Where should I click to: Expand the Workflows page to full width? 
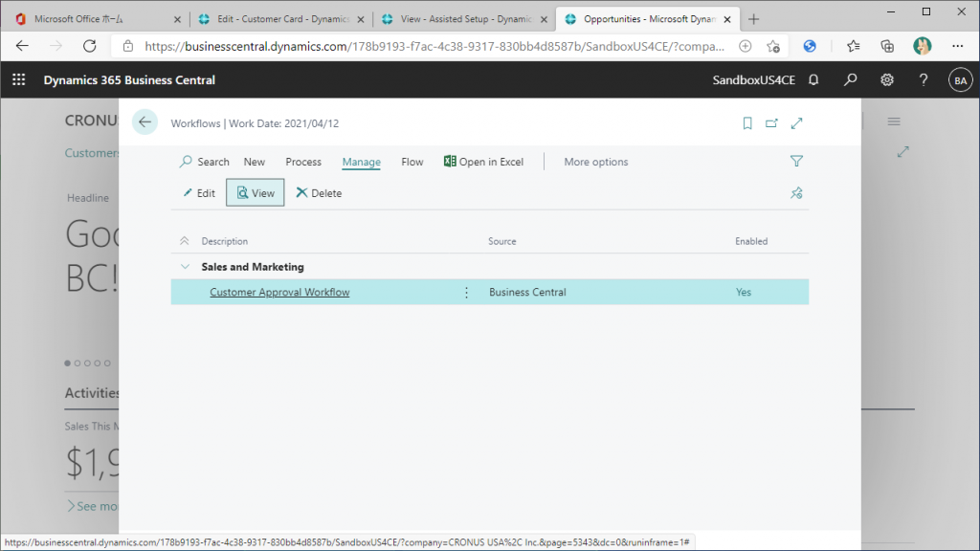(796, 123)
